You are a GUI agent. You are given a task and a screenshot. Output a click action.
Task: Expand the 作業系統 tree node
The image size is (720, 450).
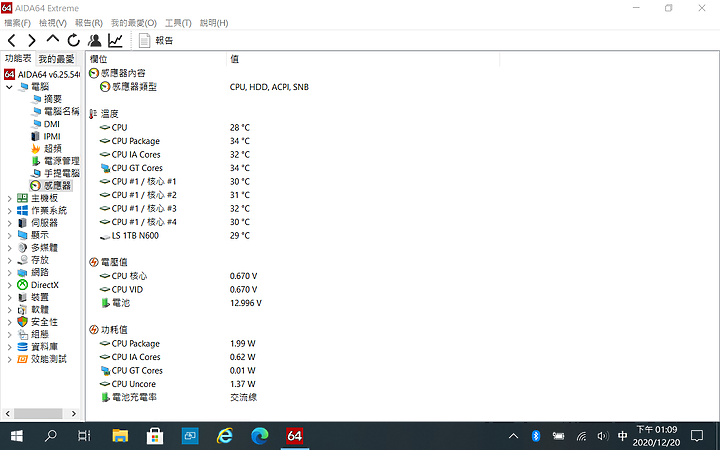(x=9, y=211)
